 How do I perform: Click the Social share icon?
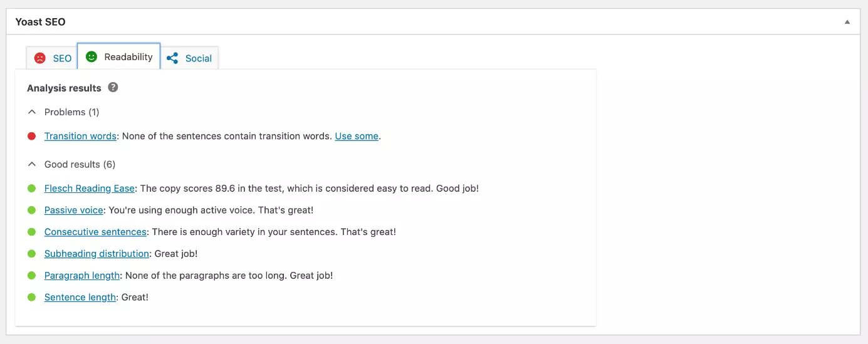[x=172, y=58]
